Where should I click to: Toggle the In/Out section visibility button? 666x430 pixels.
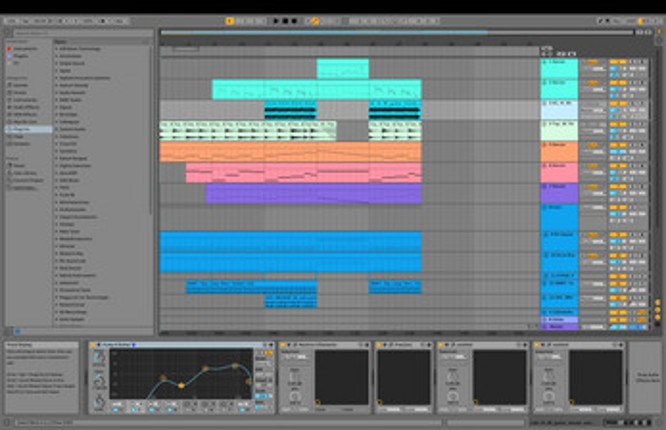(x=658, y=302)
